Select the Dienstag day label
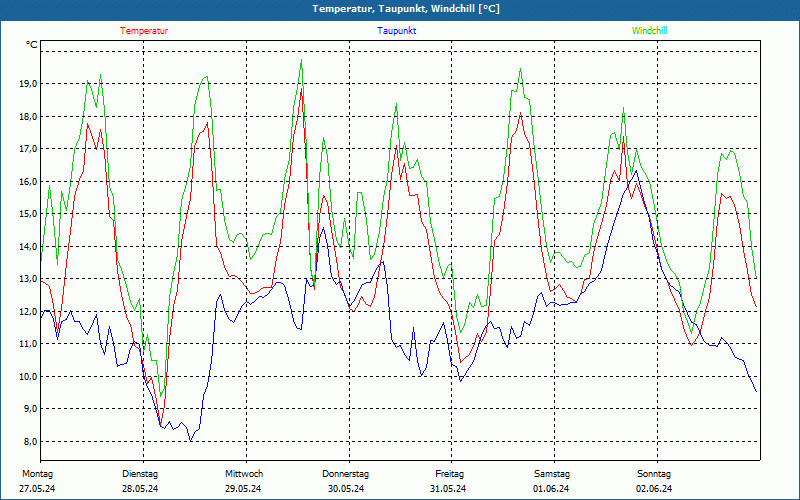 click(140, 473)
